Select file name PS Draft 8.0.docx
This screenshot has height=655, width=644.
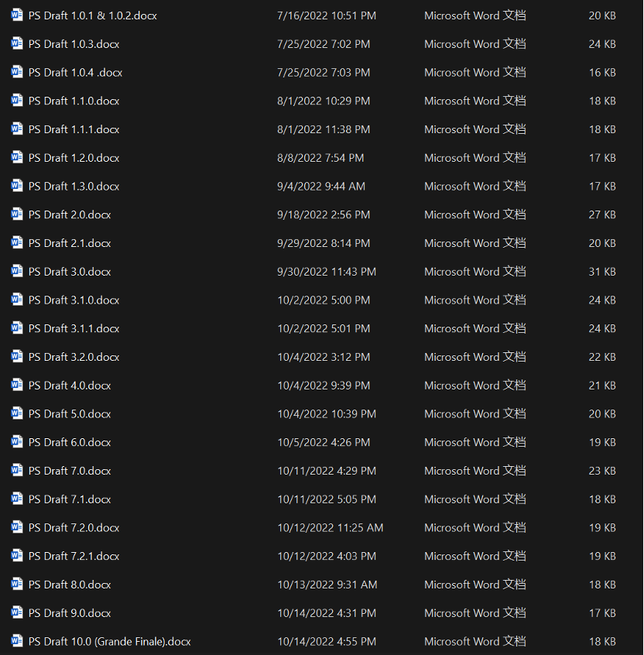tap(70, 585)
